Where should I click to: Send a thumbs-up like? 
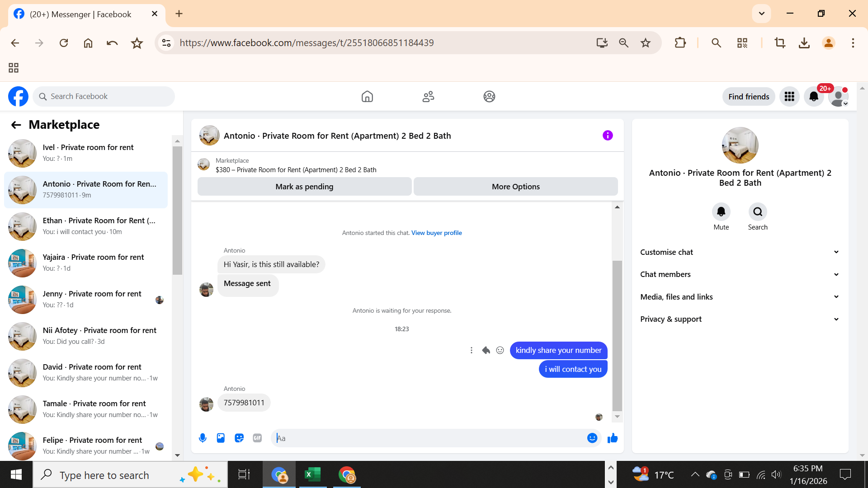pos(613,438)
